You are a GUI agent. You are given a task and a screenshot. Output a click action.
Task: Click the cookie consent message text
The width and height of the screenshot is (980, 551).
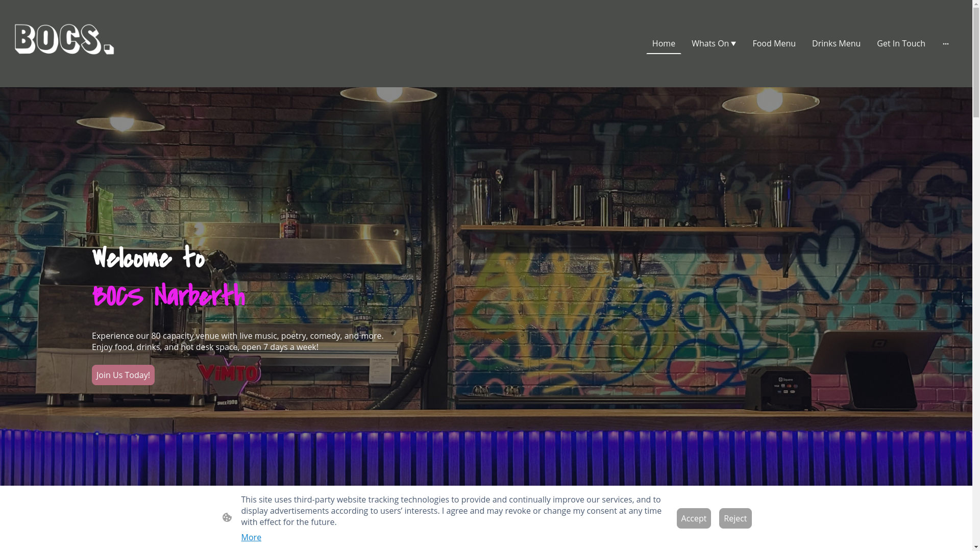(451, 511)
